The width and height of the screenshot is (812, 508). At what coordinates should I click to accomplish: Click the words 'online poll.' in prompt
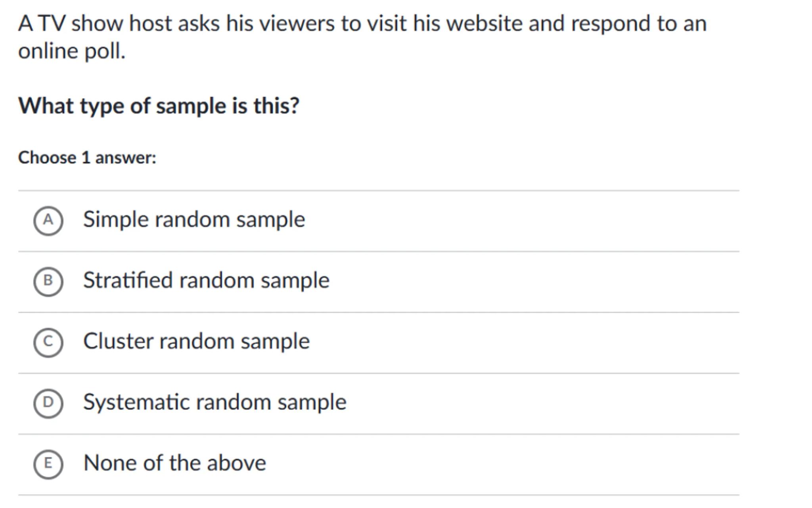pos(72,51)
